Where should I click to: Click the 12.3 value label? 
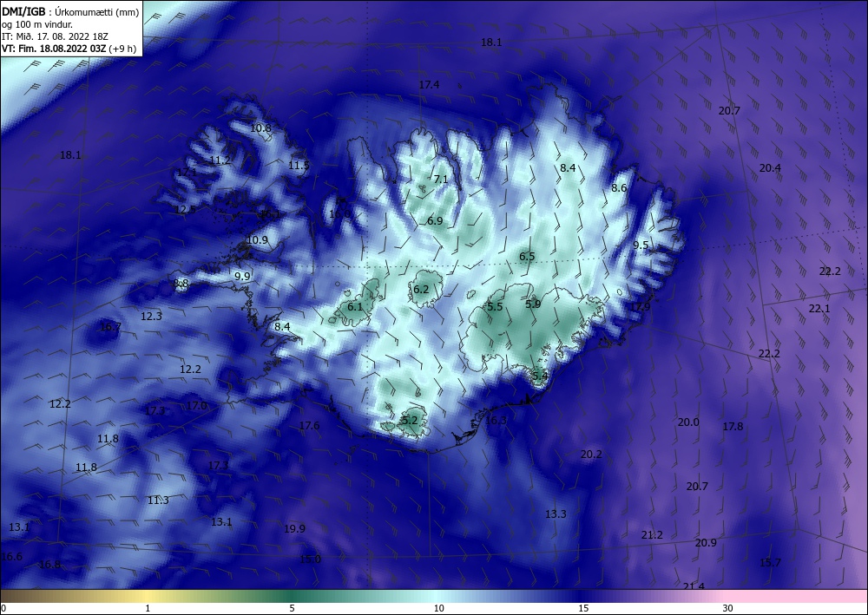pyautogui.click(x=151, y=317)
